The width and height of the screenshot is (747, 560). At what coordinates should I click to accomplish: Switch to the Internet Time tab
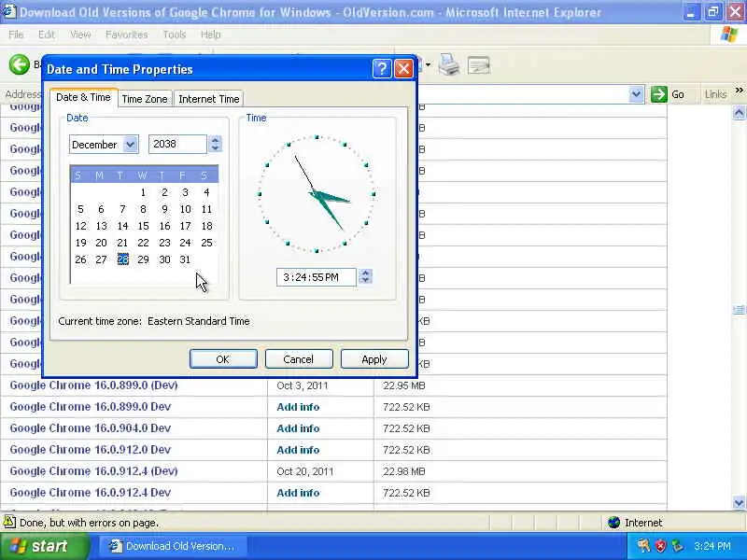tap(208, 99)
